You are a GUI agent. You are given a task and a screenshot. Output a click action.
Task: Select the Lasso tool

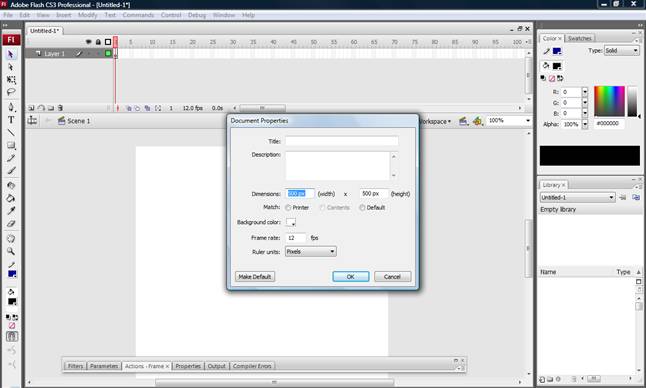coord(11,92)
